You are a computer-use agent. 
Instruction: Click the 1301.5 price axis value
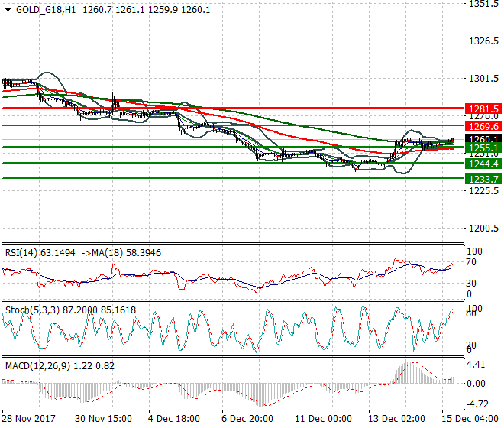click(484, 79)
